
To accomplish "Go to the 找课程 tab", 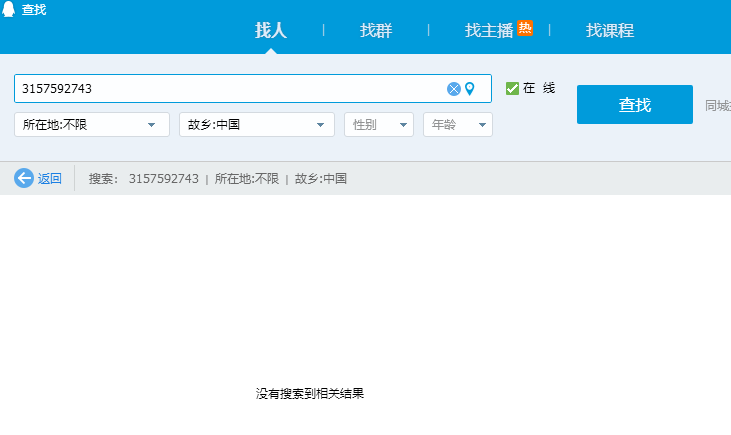I will pos(610,30).
